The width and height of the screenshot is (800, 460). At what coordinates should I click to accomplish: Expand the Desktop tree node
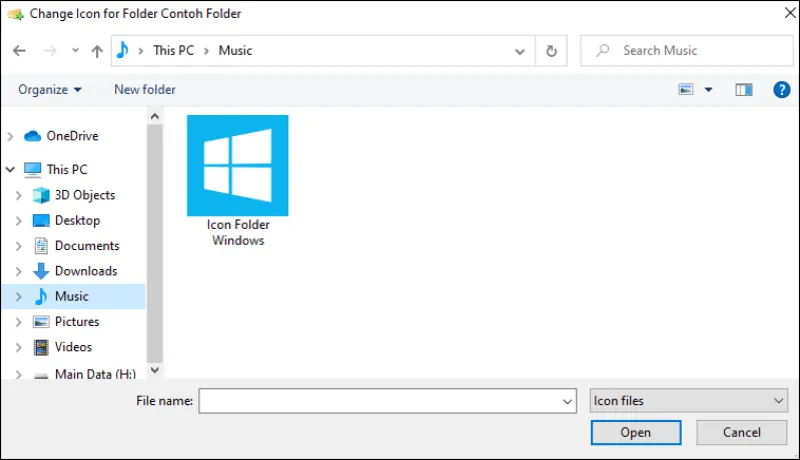[x=19, y=221]
